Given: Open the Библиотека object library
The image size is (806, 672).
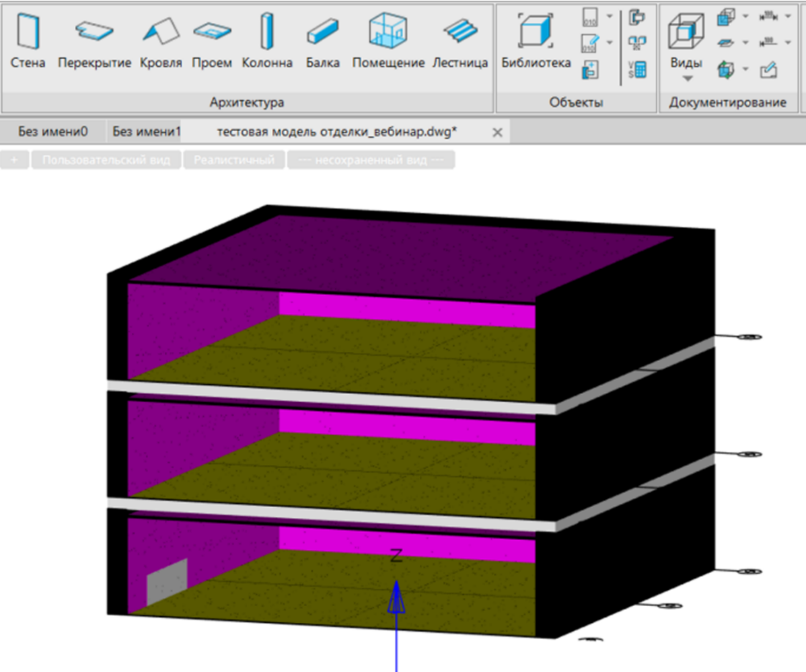Looking at the screenshot, I should [x=536, y=41].
